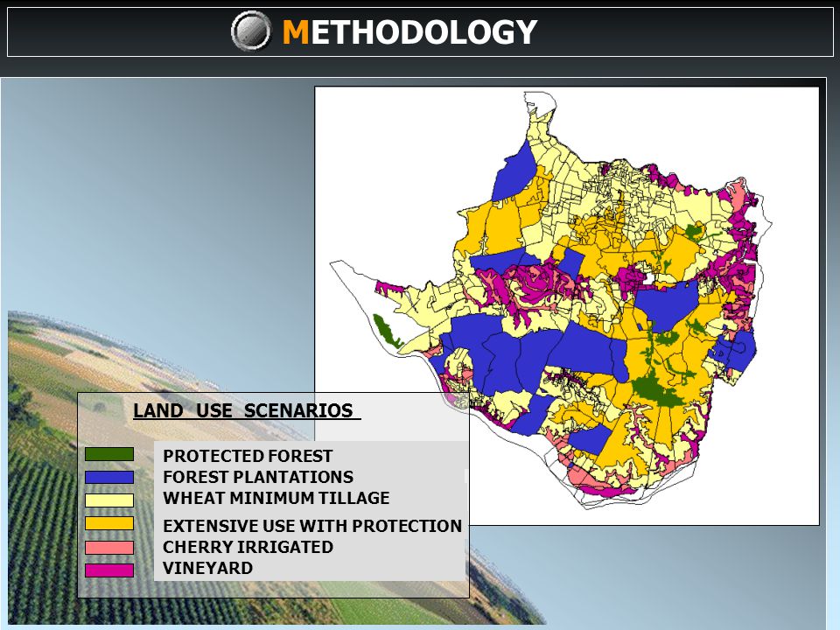Click the FOREST PLANTATIONS legend label
The width and height of the screenshot is (840, 630).
[258, 477]
